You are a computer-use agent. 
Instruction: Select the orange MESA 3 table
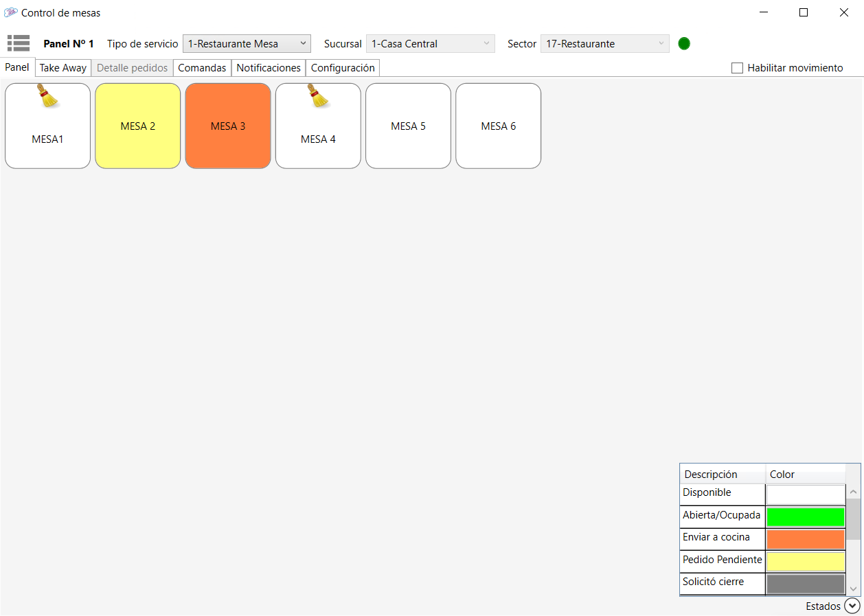pyautogui.click(x=228, y=126)
